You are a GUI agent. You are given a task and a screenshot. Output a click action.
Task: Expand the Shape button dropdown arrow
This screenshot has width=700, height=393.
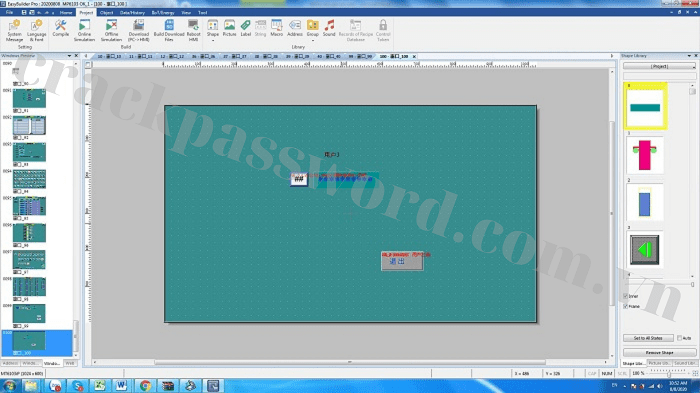pyautogui.click(x=213, y=41)
